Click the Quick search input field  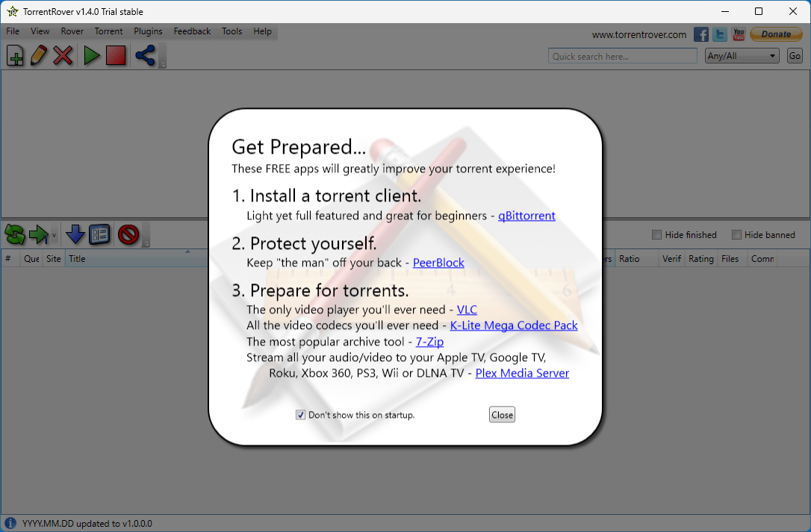point(623,56)
